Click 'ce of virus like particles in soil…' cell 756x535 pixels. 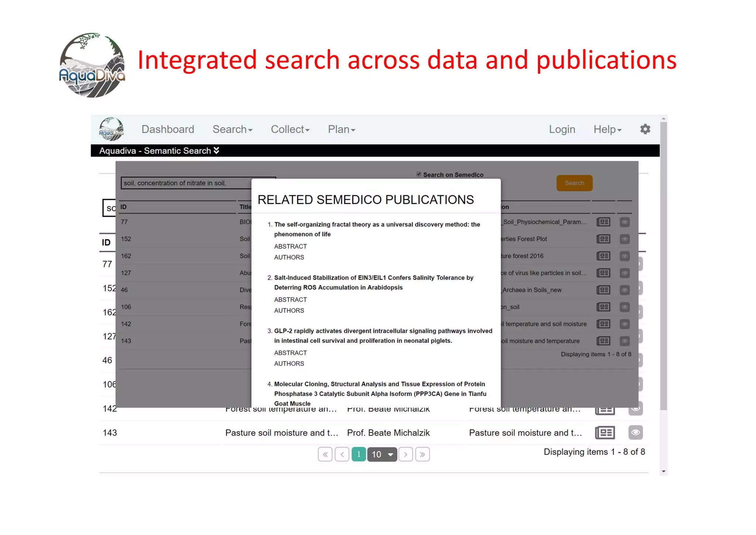pyautogui.click(x=544, y=273)
